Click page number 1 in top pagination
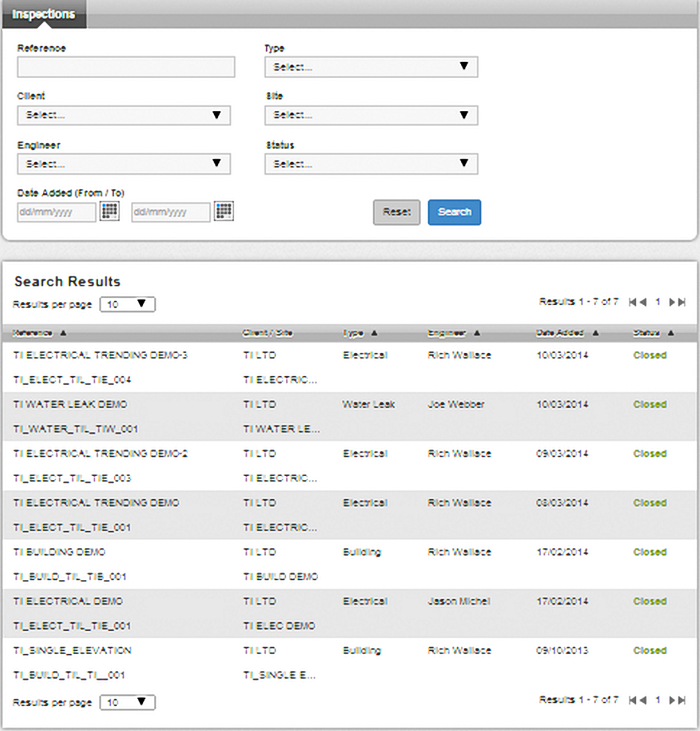This screenshot has width=700, height=731. click(658, 302)
